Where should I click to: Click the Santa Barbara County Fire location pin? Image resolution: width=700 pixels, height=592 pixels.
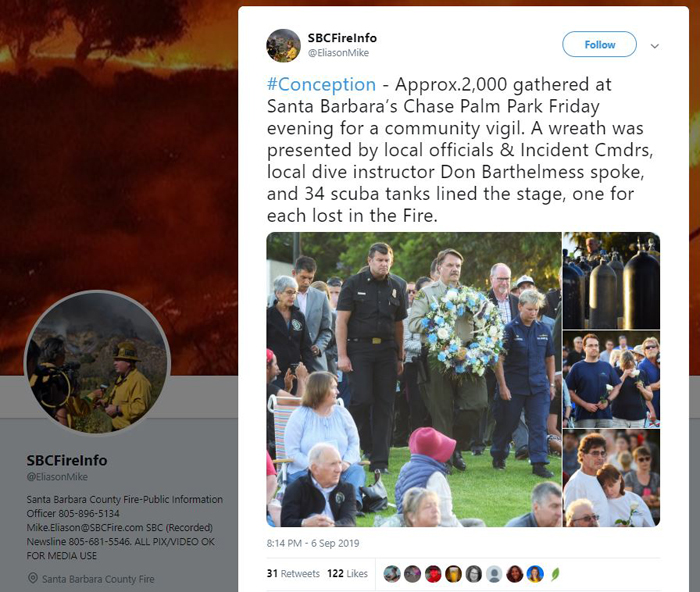click(x=33, y=579)
